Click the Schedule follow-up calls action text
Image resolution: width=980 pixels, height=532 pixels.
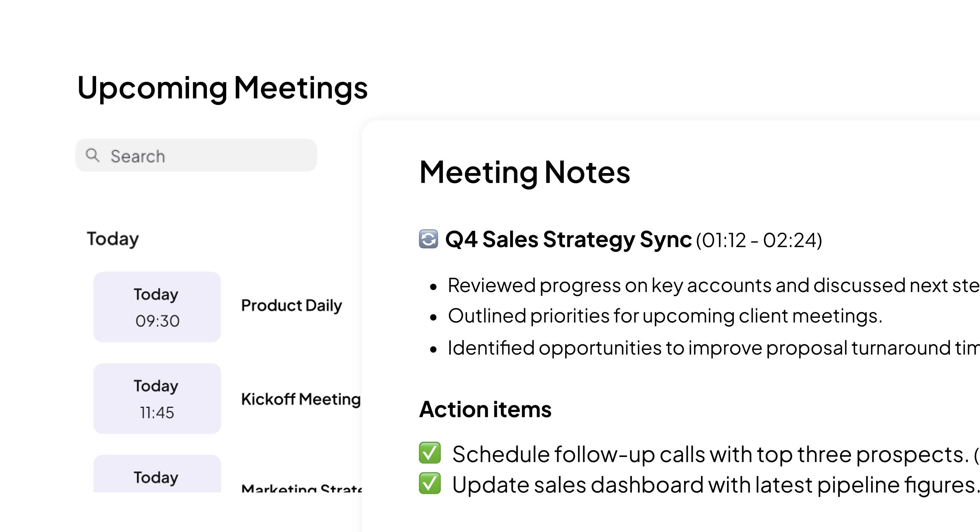[710, 454]
